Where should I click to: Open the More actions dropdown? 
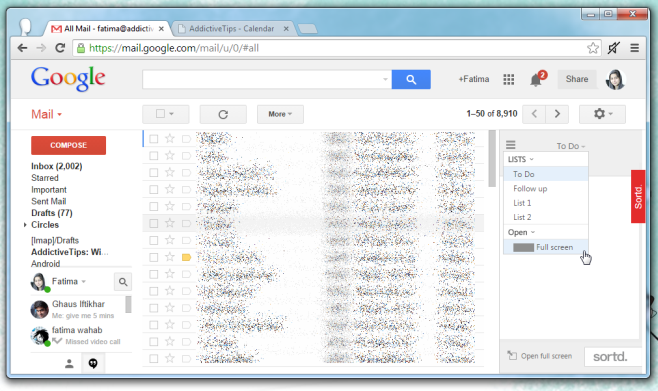[x=280, y=114]
